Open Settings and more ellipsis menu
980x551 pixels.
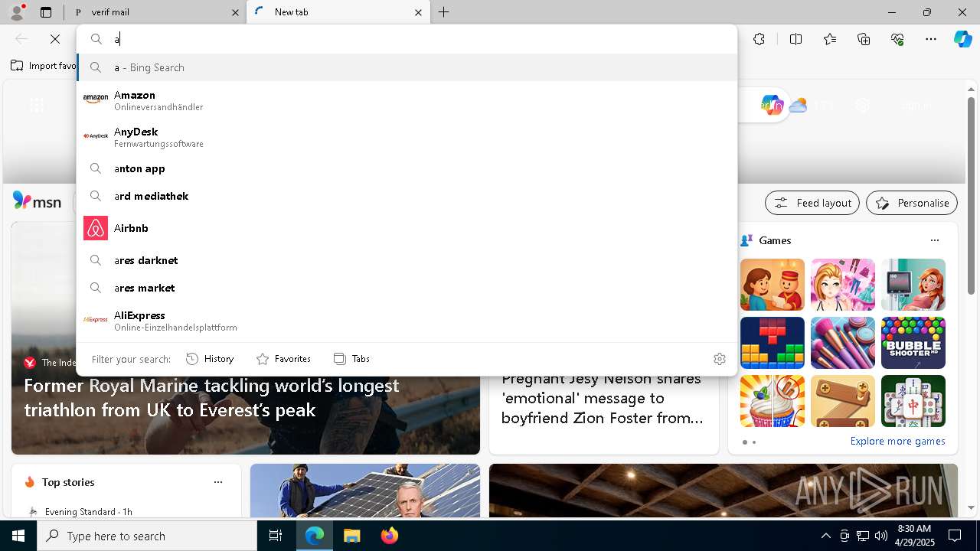(931, 39)
